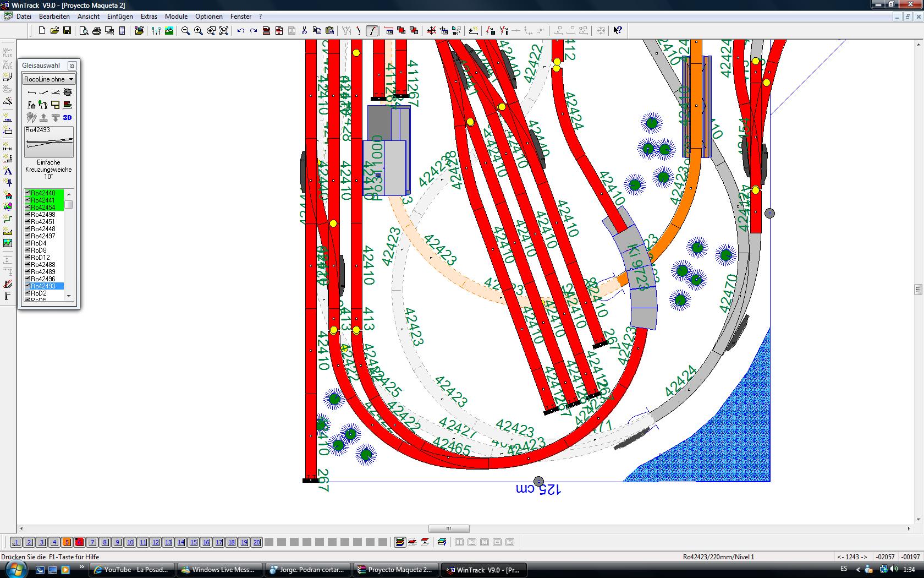The width and height of the screenshot is (924, 578).
Task: Open file with the folder icon
Action: 54,31
